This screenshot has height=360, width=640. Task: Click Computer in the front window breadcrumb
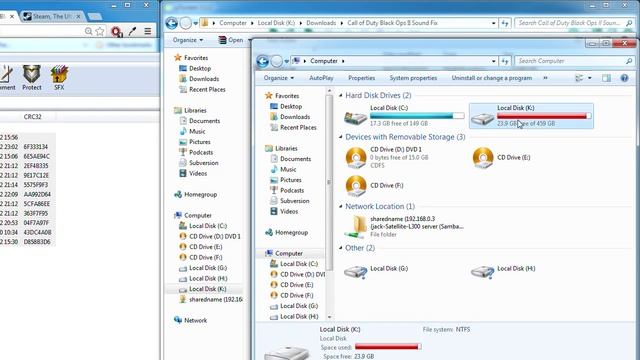click(324, 61)
